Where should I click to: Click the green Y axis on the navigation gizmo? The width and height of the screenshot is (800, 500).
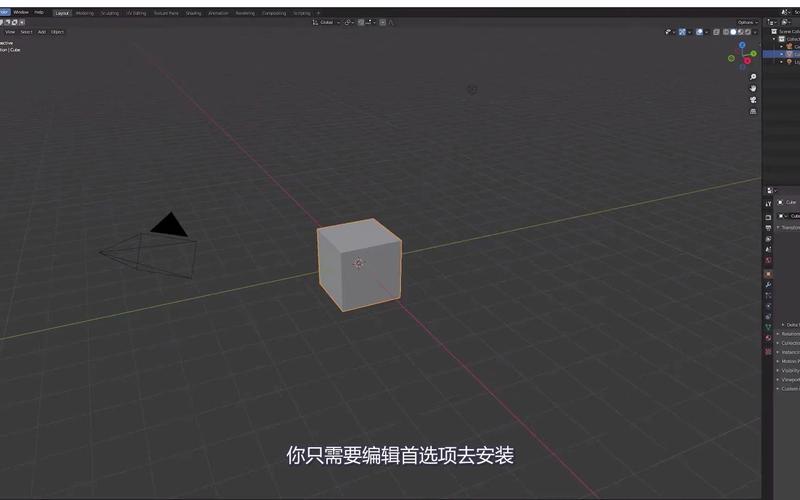tap(754, 54)
